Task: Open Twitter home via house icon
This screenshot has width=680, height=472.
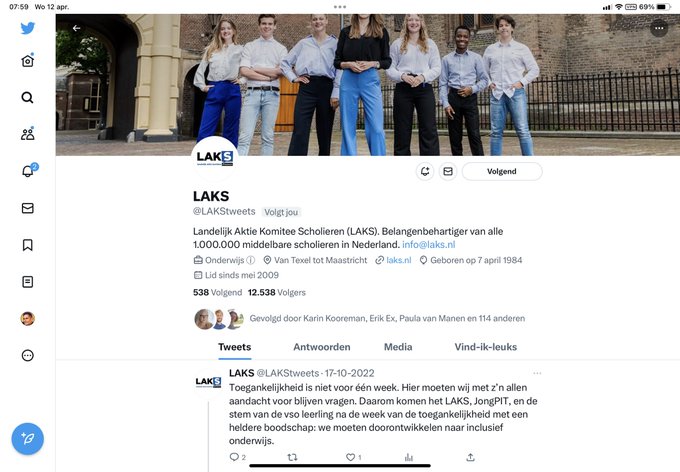Action: pyautogui.click(x=28, y=61)
